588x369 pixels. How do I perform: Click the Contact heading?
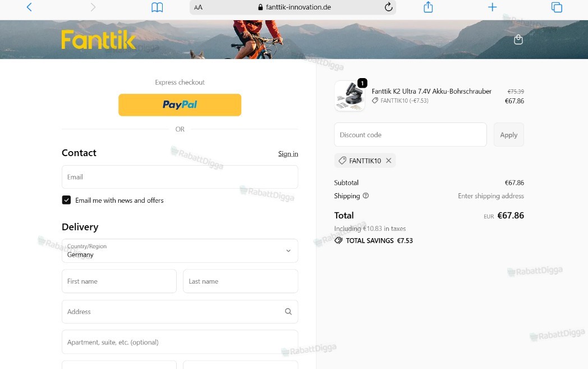click(79, 153)
